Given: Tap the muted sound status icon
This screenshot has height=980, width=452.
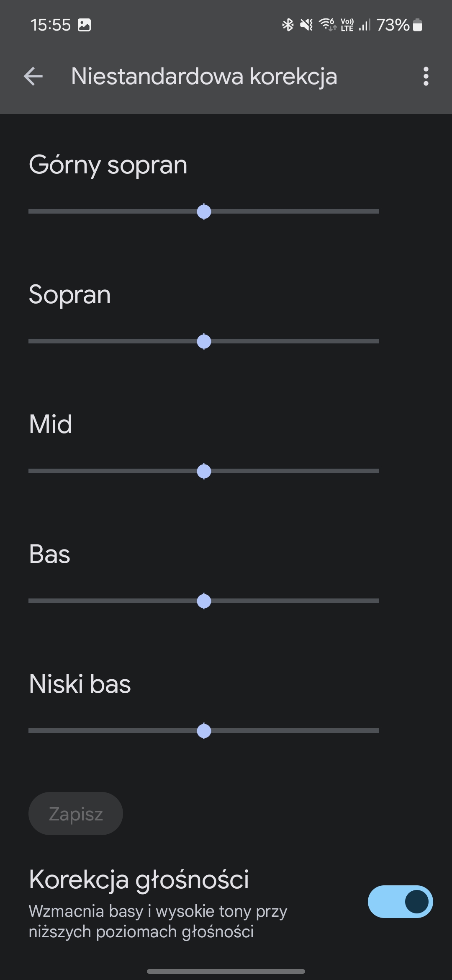Looking at the screenshot, I should (306, 25).
